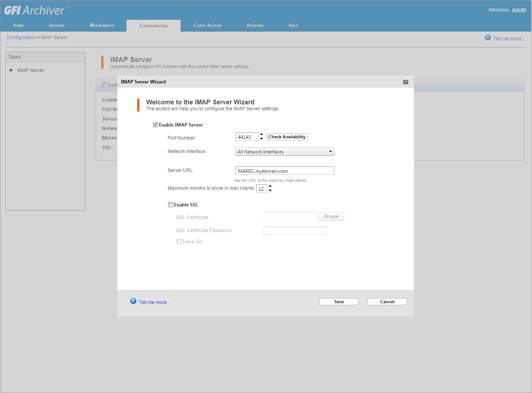Viewport: 532px width, 393px height.
Task: Select IMAP Server in the Tasks panel
Action: (x=31, y=70)
